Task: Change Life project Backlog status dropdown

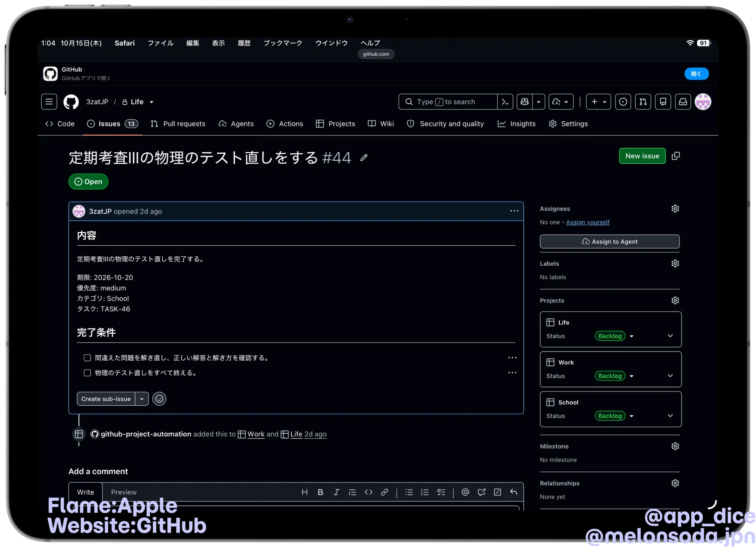Action: [614, 336]
